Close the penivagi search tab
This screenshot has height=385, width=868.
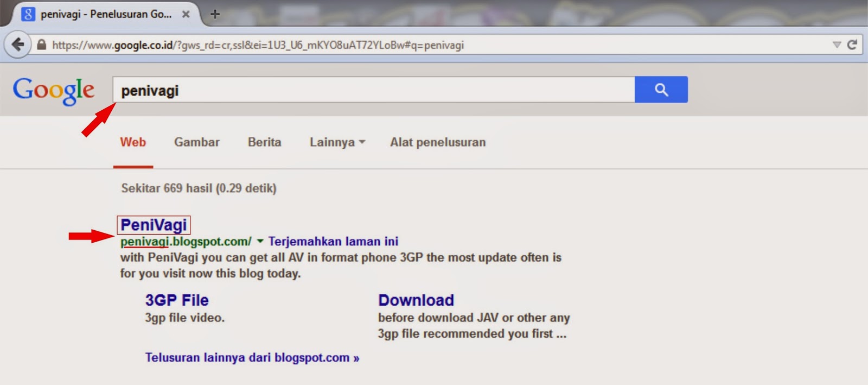click(186, 14)
